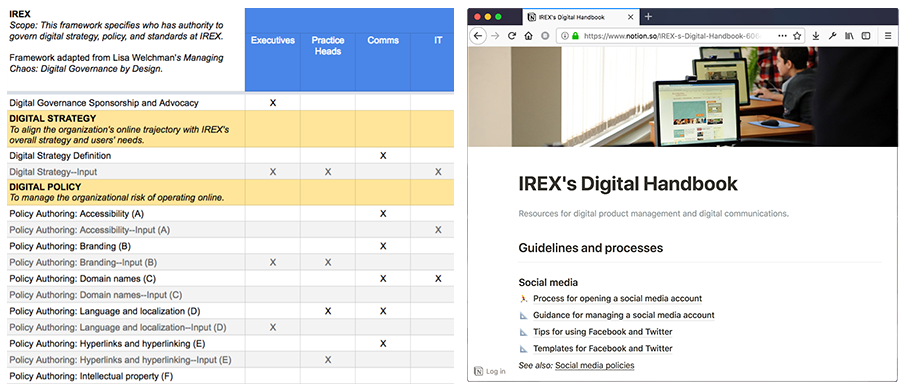Image resolution: width=900 pixels, height=384 pixels.
Task: Click the macOS red close window button
Action: click(477, 17)
